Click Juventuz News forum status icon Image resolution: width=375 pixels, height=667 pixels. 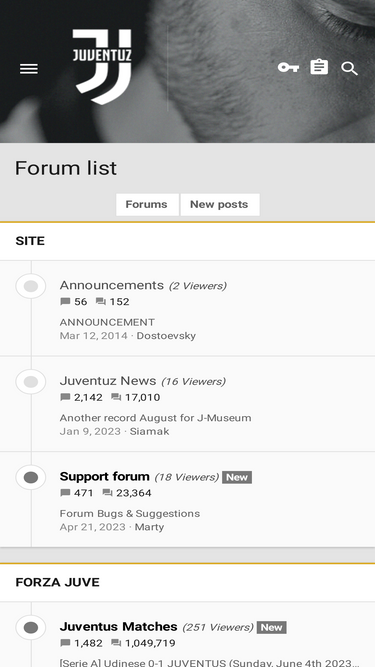31,382
